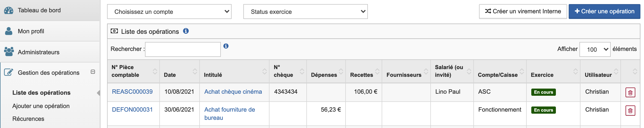
Task: Click the Créer une opération button
Action: [605, 12]
